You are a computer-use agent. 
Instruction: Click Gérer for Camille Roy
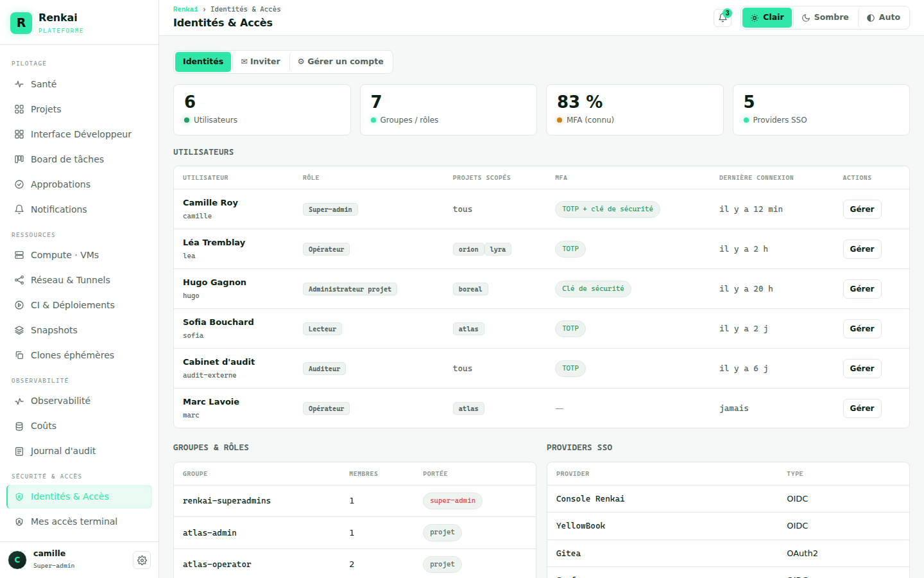pos(862,209)
